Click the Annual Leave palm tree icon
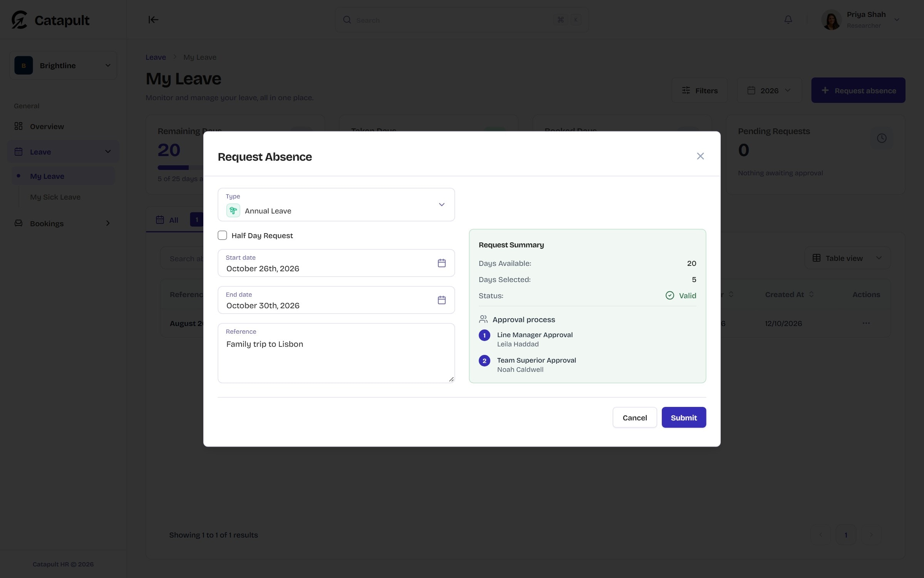Image resolution: width=924 pixels, height=578 pixels. pyautogui.click(x=233, y=211)
